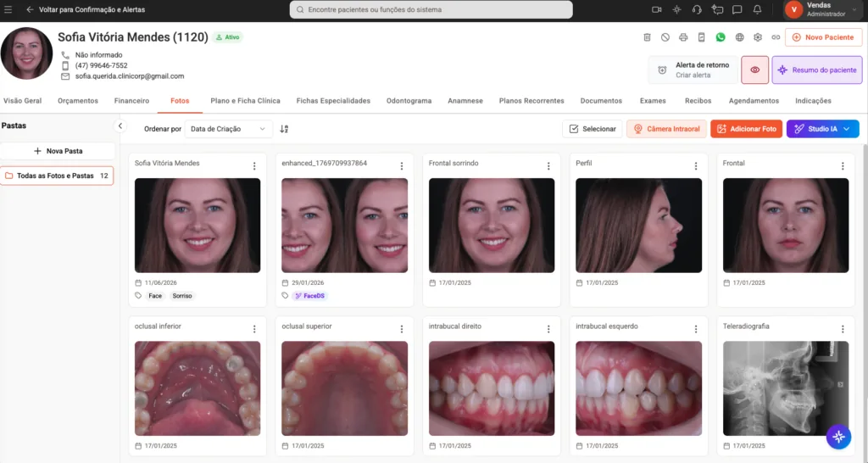Image resolution: width=868 pixels, height=463 pixels.
Task: Switch to the Visão Geral tab
Action: click(23, 101)
